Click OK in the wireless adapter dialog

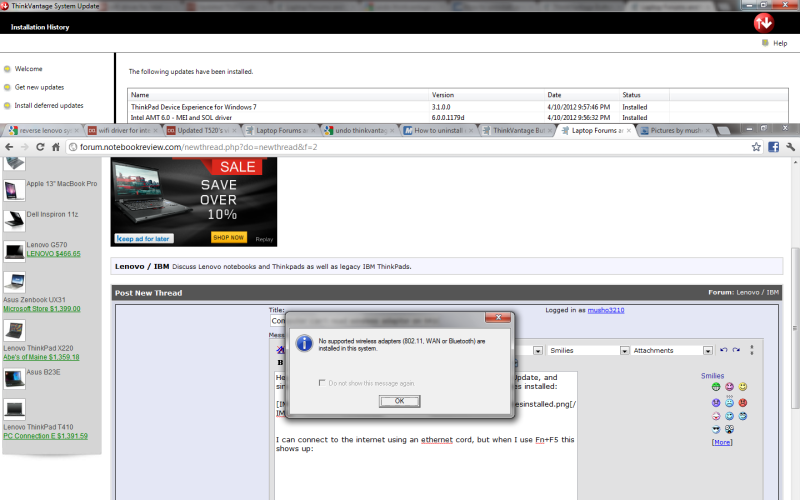(399, 401)
